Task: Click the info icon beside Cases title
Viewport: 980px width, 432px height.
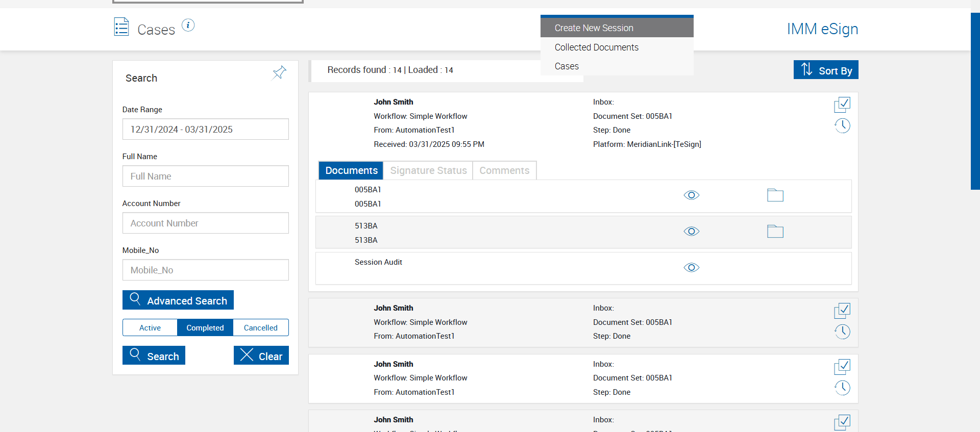Action: click(188, 26)
